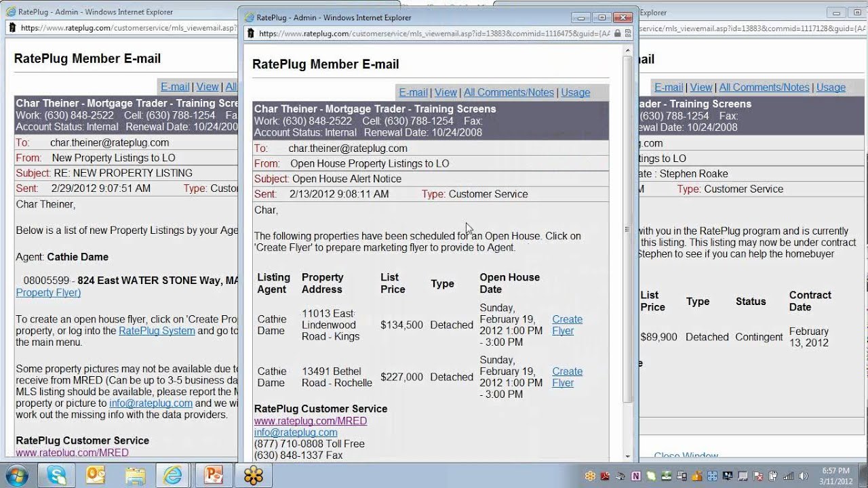Click E-mail link in front window
This screenshot has height=488, width=868.
tap(413, 92)
